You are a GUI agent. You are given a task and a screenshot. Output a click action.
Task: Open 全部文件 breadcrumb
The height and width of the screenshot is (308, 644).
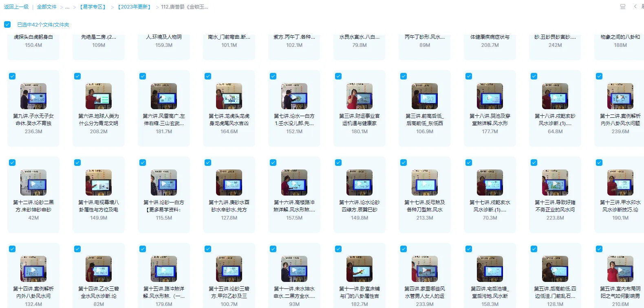pos(47,7)
